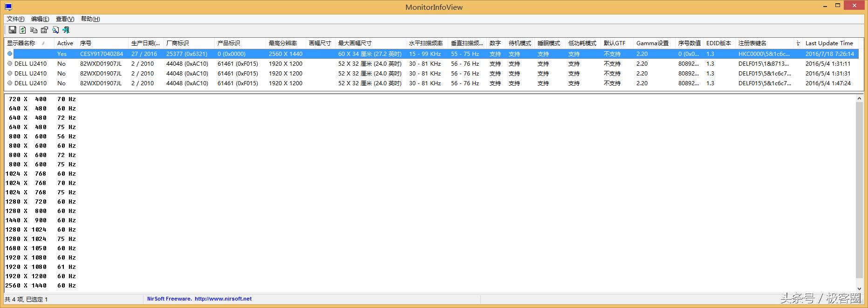
Task: Sort by the 显示器名称 column header
Action: (29, 43)
